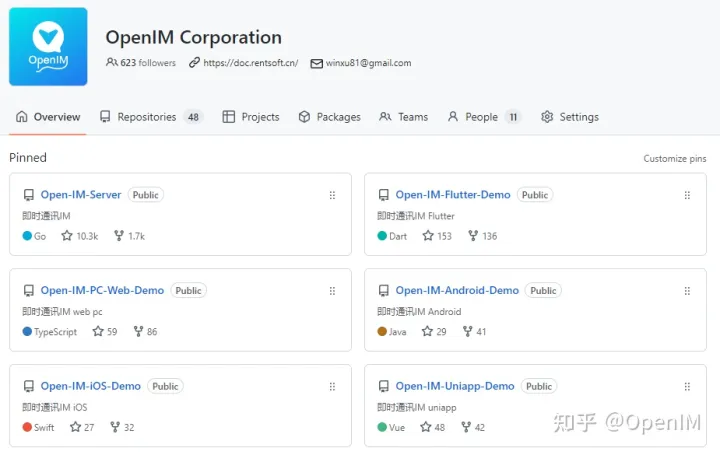Open the OpenIM organization avatar

pyautogui.click(x=48, y=46)
